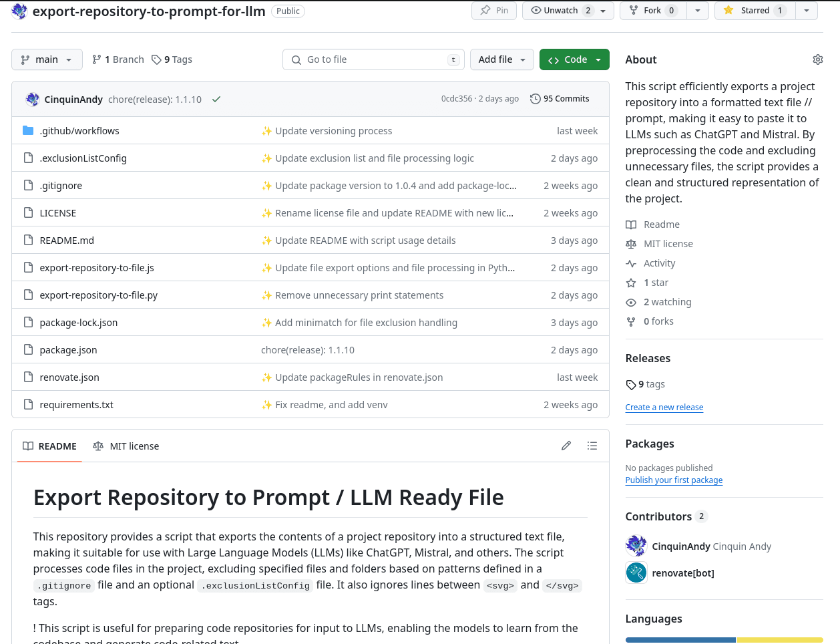Switch to the MIT license tab
Viewport: 840px width, 644px height.
coord(126,446)
